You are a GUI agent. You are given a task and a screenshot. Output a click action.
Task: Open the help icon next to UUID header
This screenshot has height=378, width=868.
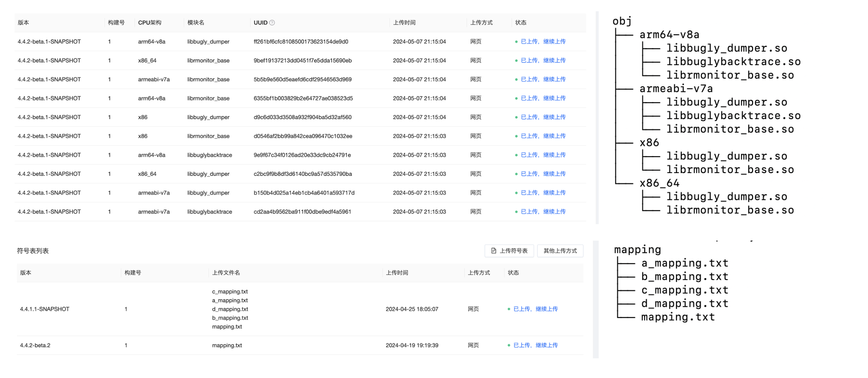tap(272, 23)
